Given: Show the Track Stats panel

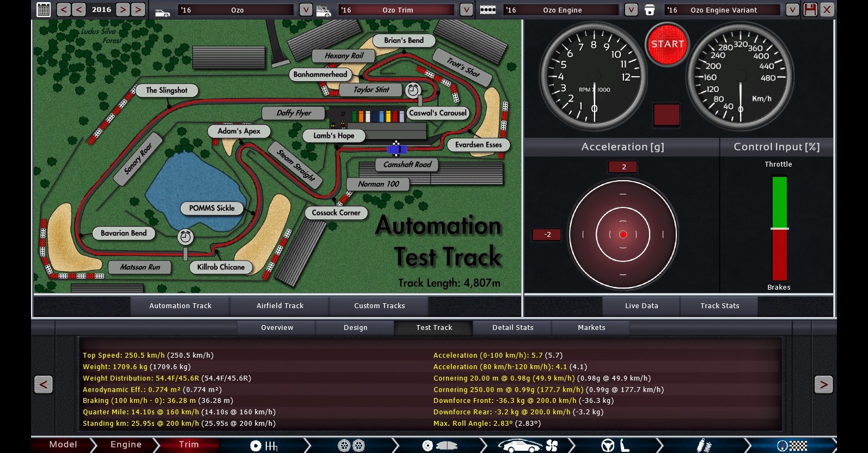Looking at the screenshot, I should pyautogui.click(x=719, y=306).
